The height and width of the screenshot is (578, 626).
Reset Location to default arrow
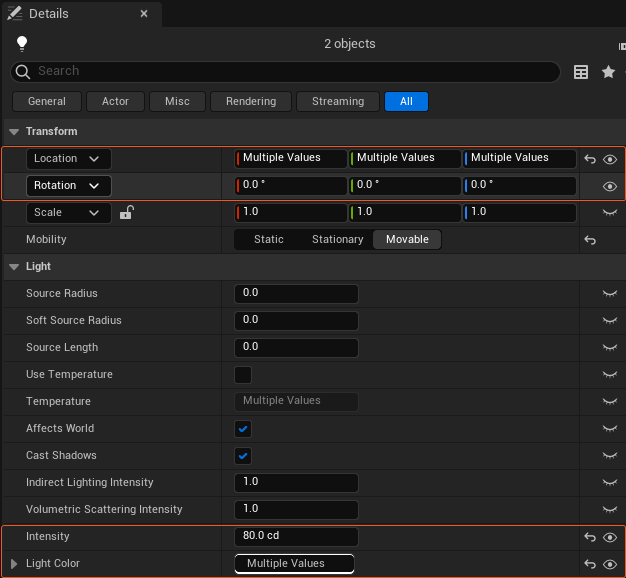590,159
